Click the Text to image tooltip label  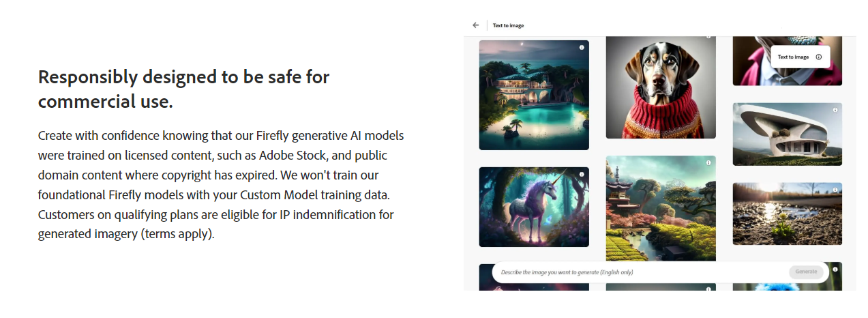click(x=793, y=57)
